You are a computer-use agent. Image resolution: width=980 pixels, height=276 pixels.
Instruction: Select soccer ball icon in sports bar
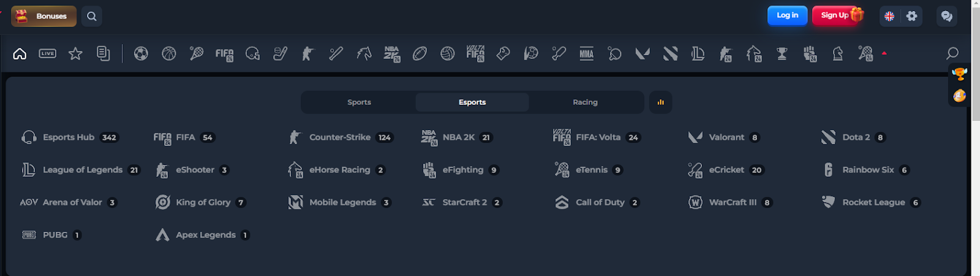(141, 53)
